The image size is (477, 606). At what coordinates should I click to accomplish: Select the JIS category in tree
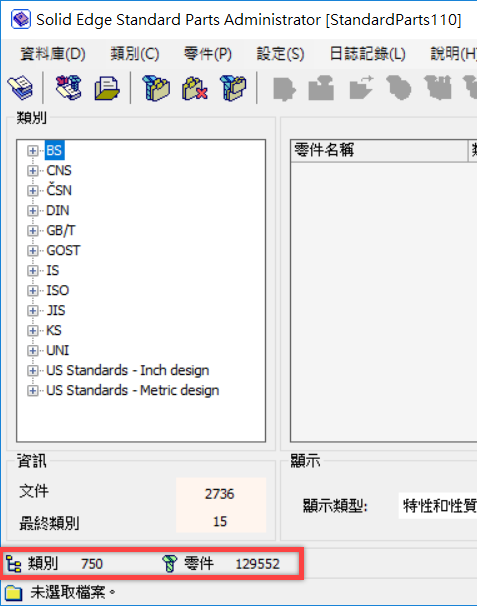tap(56, 310)
